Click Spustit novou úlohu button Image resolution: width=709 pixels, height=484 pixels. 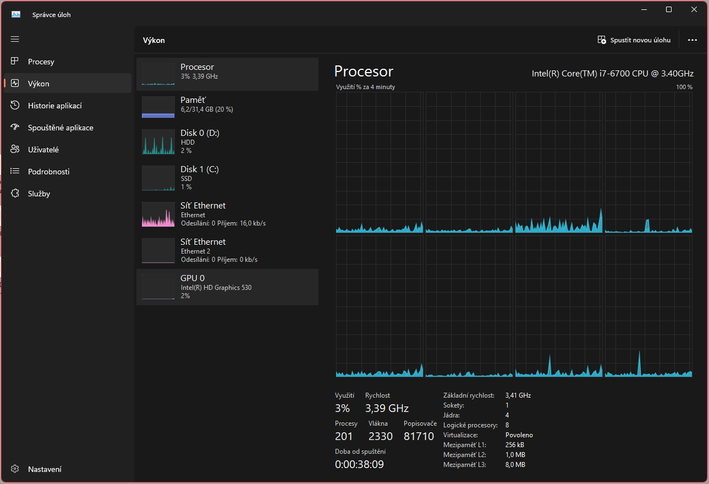pyautogui.click(x=634, y=40)
